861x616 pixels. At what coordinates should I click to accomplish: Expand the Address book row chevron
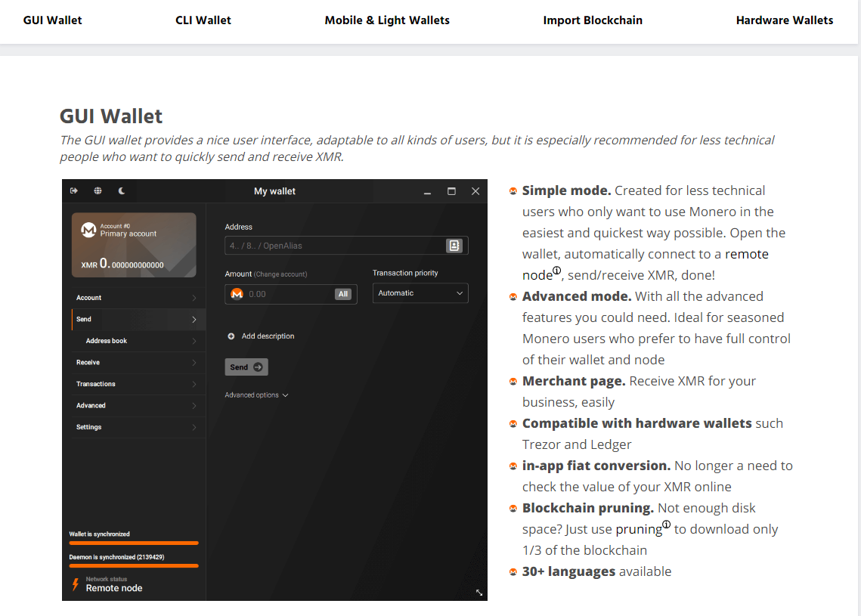tap(194, 341)
